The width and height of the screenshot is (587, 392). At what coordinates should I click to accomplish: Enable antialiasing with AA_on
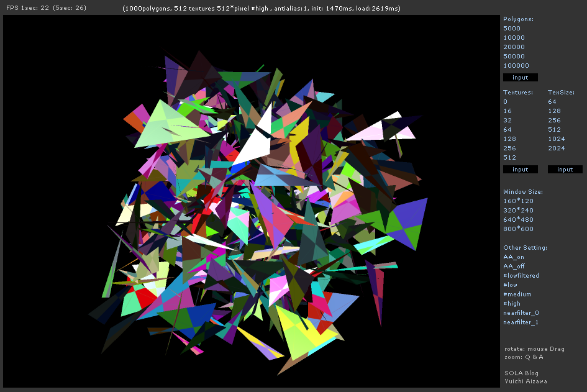(514, 257)
